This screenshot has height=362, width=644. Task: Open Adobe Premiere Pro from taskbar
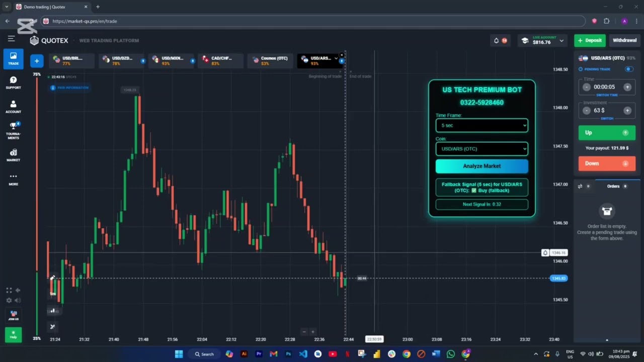pos(259,354)
